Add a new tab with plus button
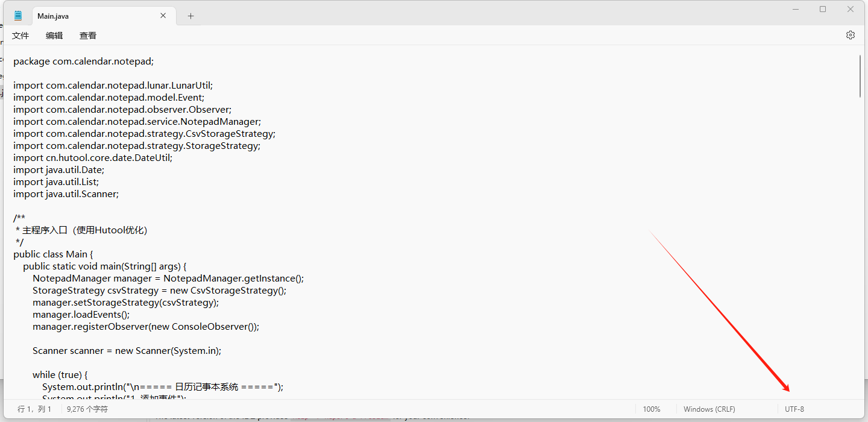The height and width of the screenshot is (422, 868). tap(190, 16)
